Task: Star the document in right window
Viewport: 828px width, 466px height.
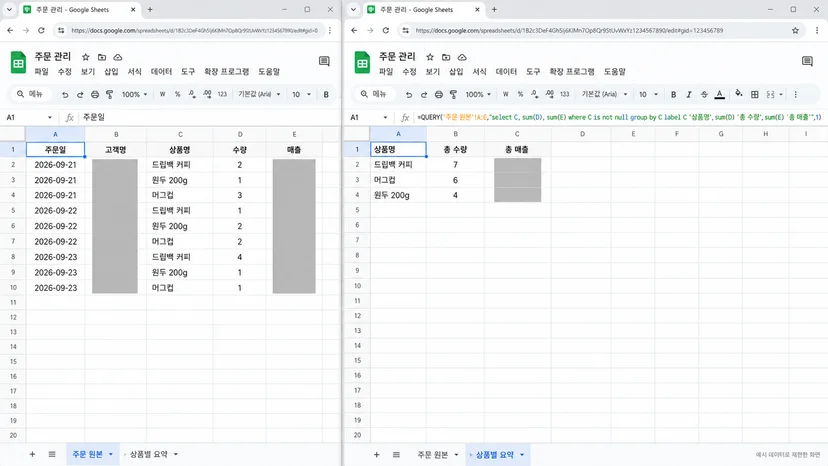Action: (430, 57)
